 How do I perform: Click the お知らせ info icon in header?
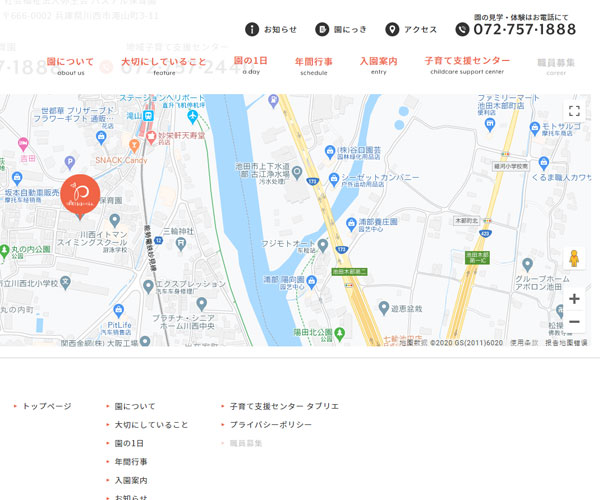click(252, 30)
